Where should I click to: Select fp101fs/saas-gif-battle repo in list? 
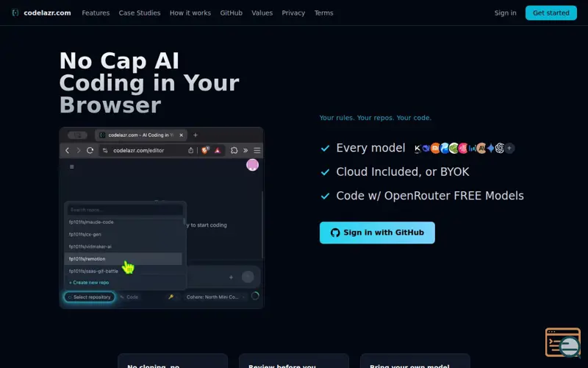click(123, 271)
